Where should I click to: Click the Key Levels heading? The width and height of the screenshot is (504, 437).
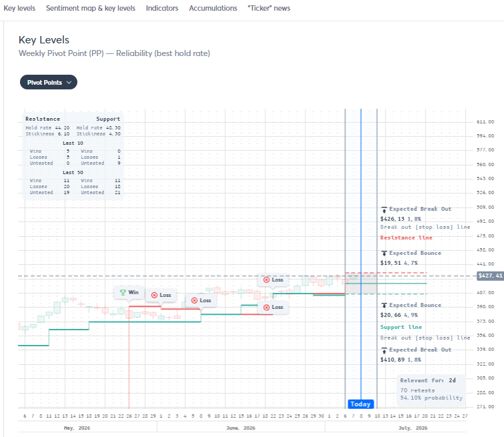point(44,40)
